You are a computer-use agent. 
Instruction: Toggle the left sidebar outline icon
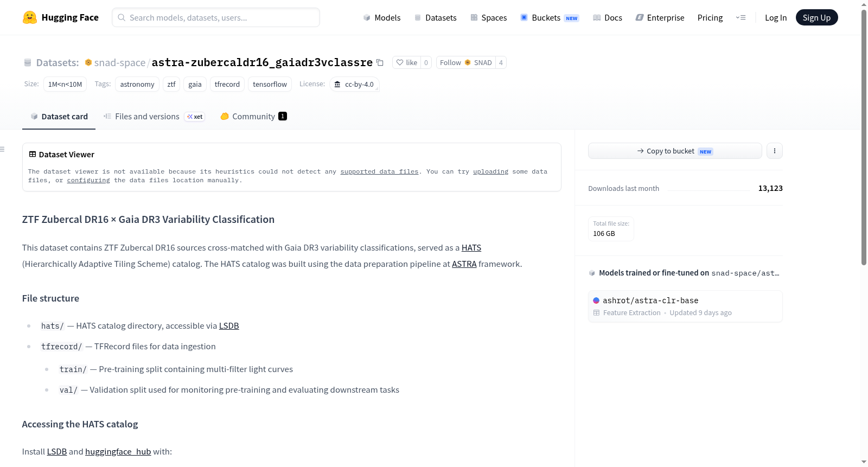point(3,149)
